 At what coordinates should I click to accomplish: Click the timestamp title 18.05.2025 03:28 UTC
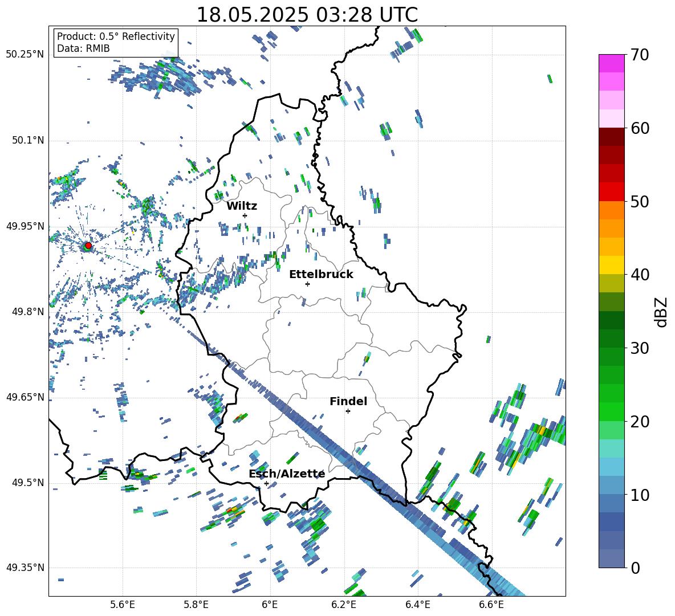[307, 15]
